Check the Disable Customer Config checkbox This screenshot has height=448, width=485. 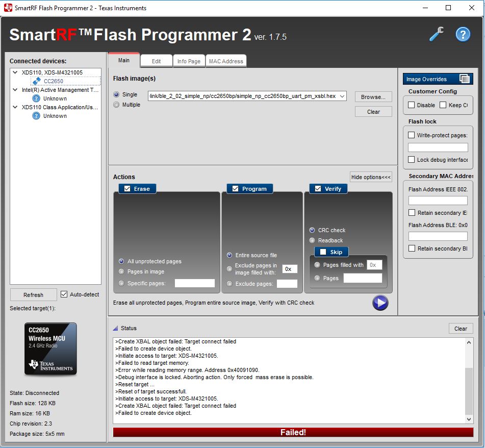pos(412,105)
